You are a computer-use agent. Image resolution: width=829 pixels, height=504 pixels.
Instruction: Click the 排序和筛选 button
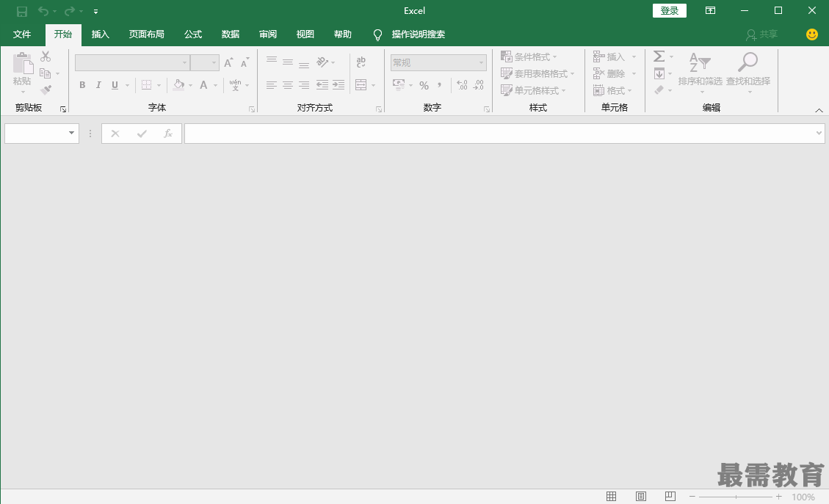(700, 73)
